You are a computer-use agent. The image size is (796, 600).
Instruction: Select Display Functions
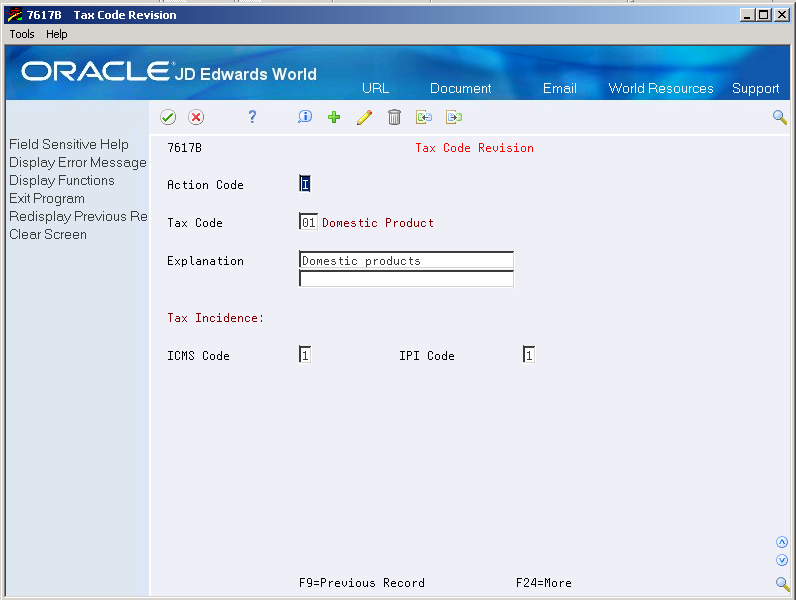[62, 180]
